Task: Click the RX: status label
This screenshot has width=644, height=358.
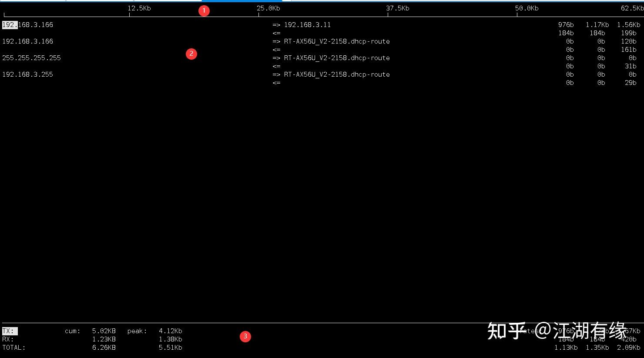Action: (7, 339)
